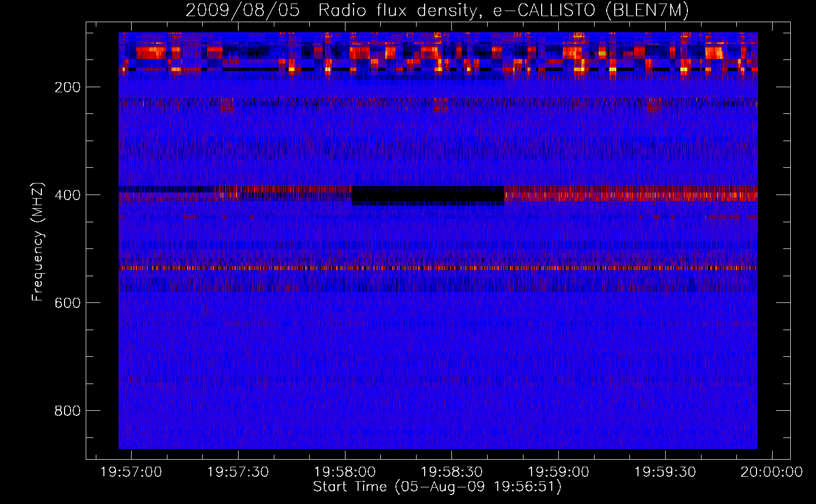Click the 'Start Time (05-Aug-09 19:56:51)' axis label
816x504 pixels.
[437, 487]
